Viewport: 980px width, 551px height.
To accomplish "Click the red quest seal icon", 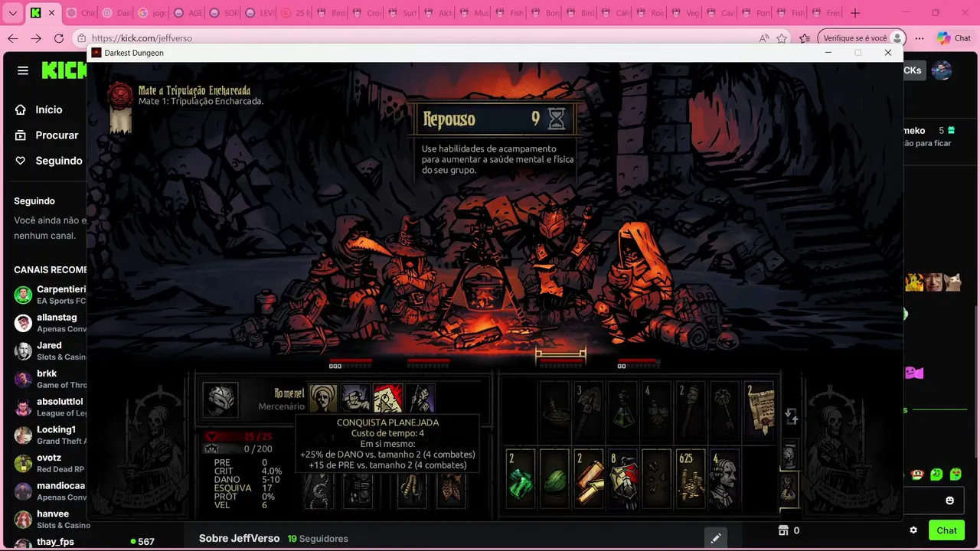I will click(x=119, y=95).
